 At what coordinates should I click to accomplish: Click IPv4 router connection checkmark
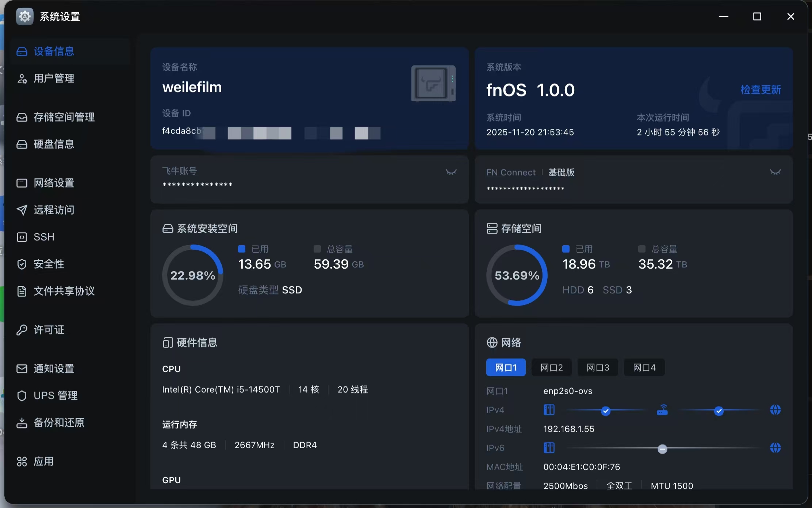coord(605,411)
